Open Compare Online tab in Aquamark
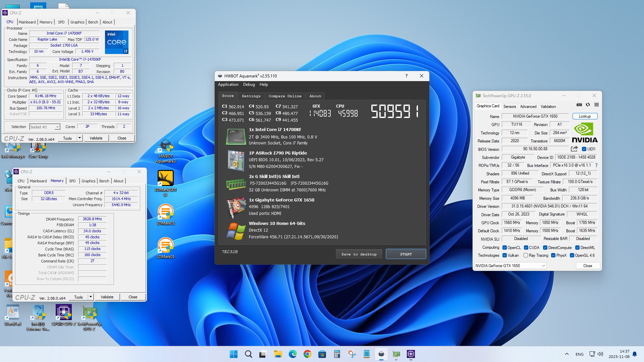This screenshot has width=644, height=362. coord(285,96)
